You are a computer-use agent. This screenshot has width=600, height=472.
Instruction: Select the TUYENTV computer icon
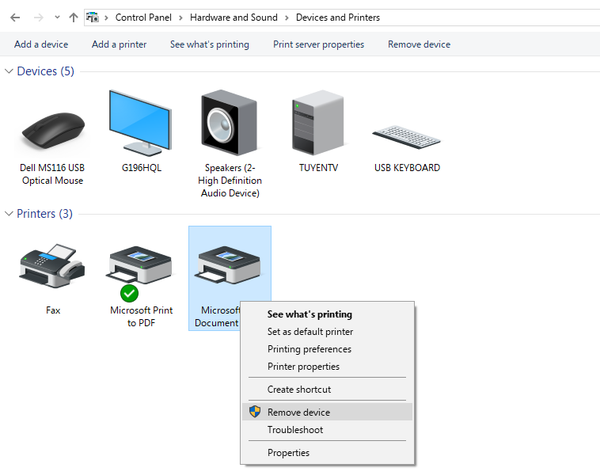[x=318, y=122]
